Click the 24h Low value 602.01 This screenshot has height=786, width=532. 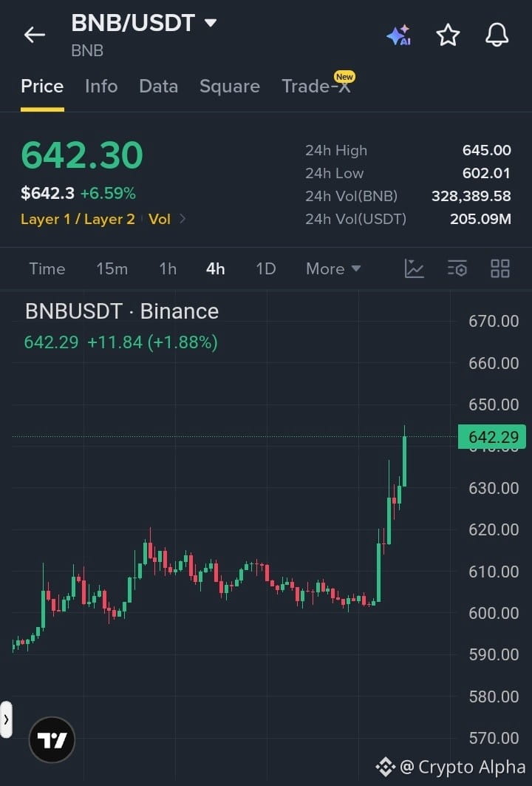[486, 173]
